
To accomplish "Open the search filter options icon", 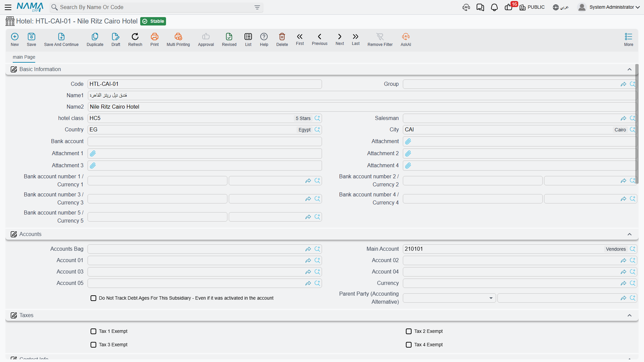I will click(x=257, y=7).
